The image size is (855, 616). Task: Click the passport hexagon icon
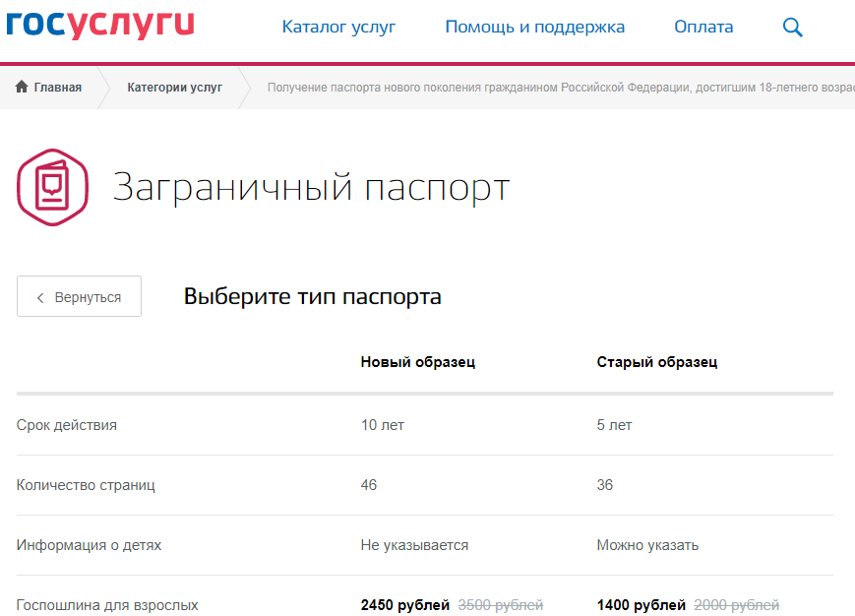(52, 187)
